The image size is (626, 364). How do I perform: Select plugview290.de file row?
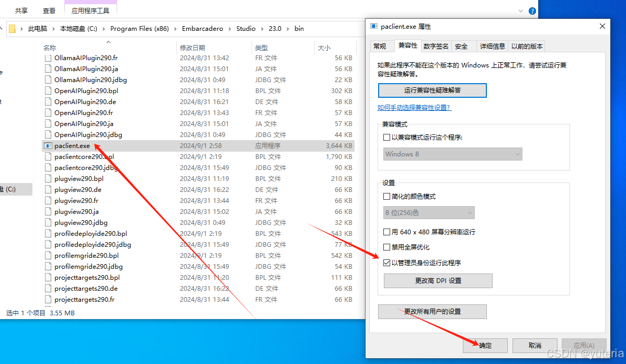[198, 189]
